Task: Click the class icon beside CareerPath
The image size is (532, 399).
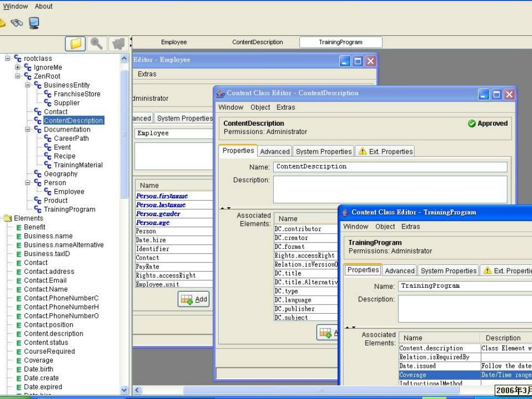Action: tap(48, 138)
